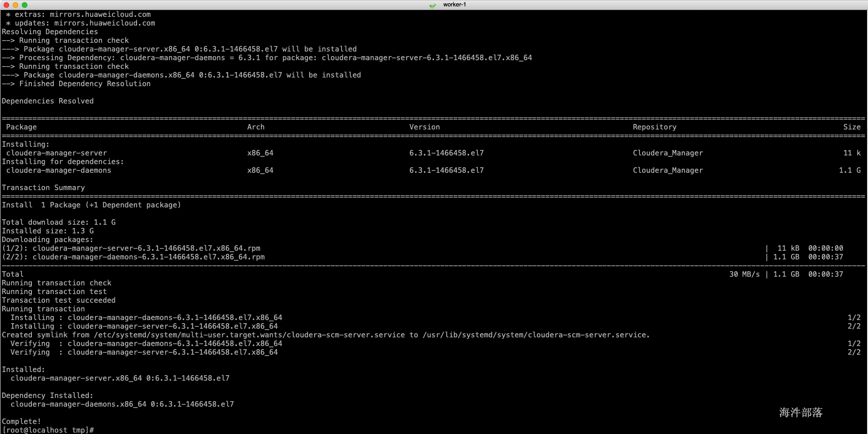Click the Package column header in the table

21,127
